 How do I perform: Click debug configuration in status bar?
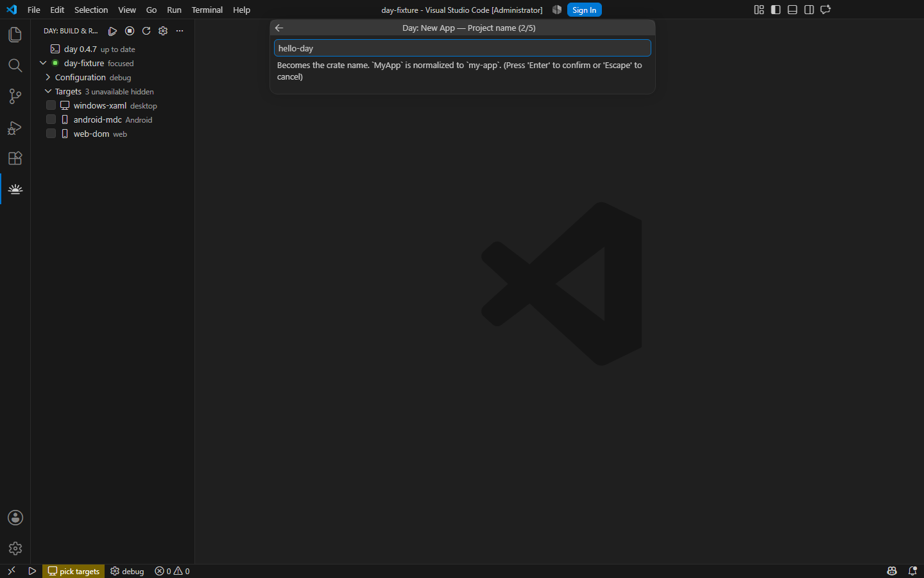click(x=127, y=571)
